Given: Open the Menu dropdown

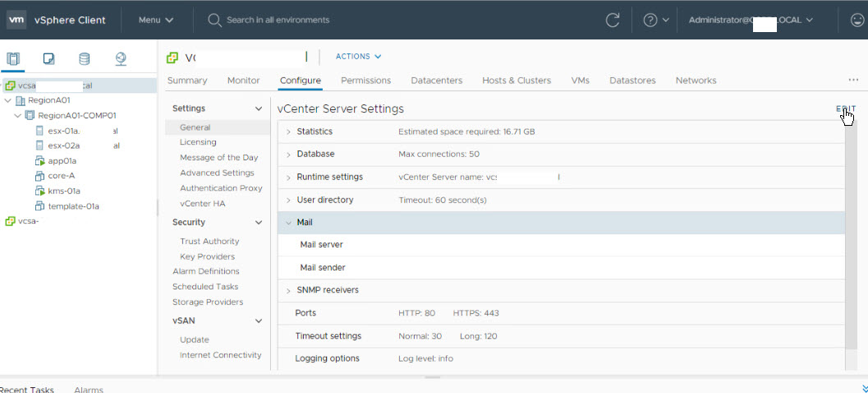Looking at the screenshot, I should [155, 20].
